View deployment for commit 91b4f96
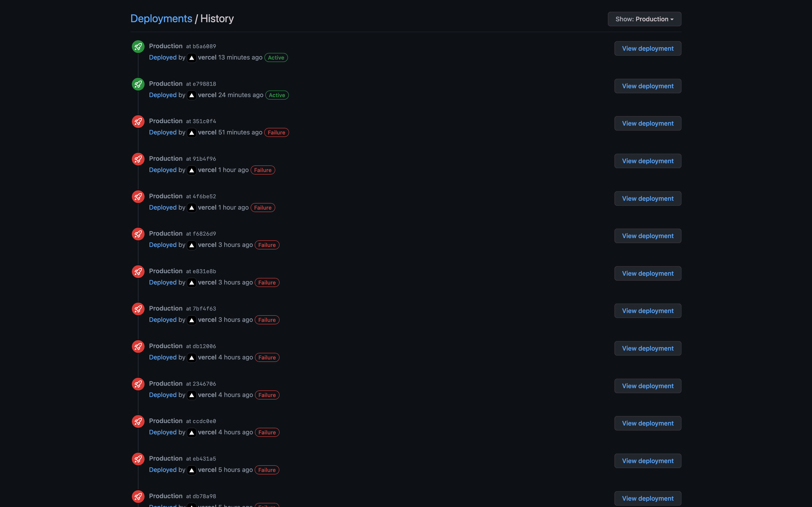812x507 pixels. [x=647, y=161]
